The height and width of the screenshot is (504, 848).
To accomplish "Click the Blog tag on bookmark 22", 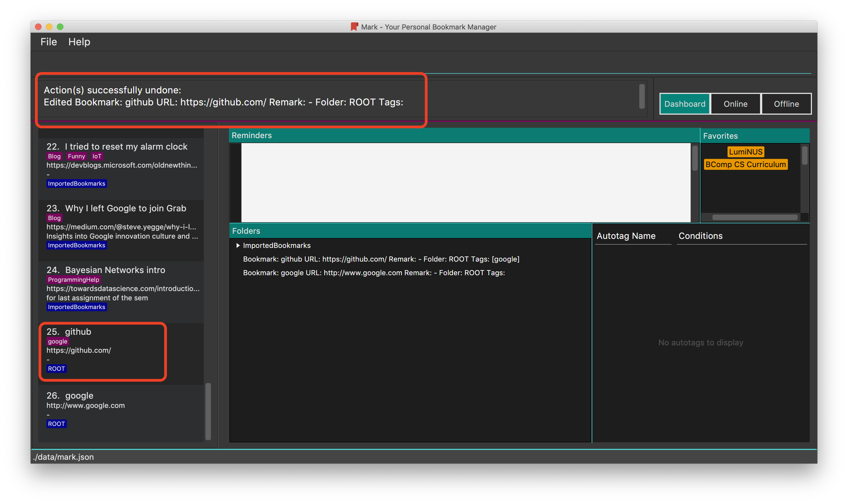I will click(54, 156).
